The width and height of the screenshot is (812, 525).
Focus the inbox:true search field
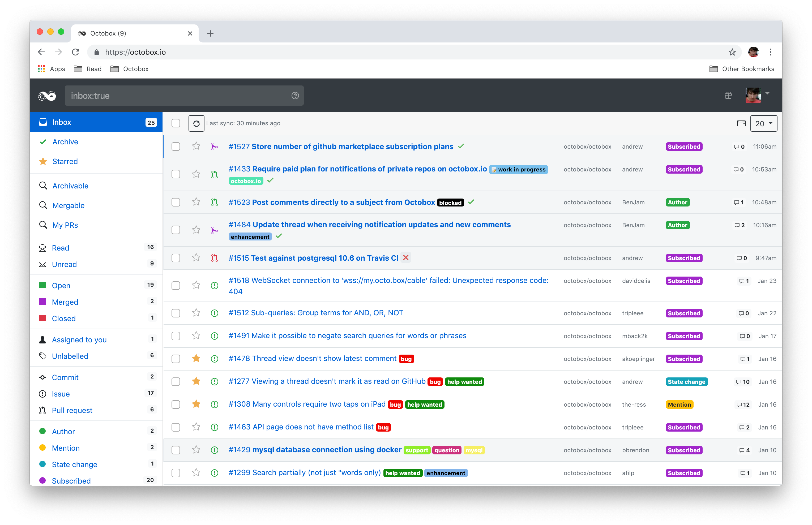pos(177,96)
